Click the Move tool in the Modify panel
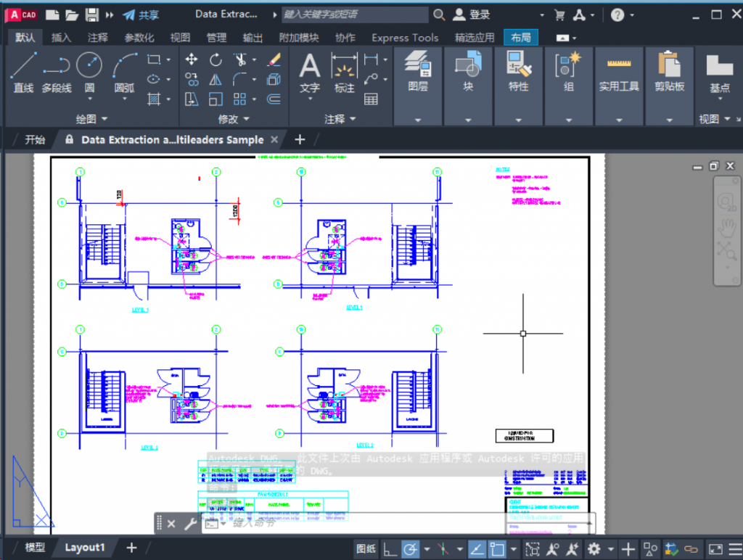 point(192,59)
